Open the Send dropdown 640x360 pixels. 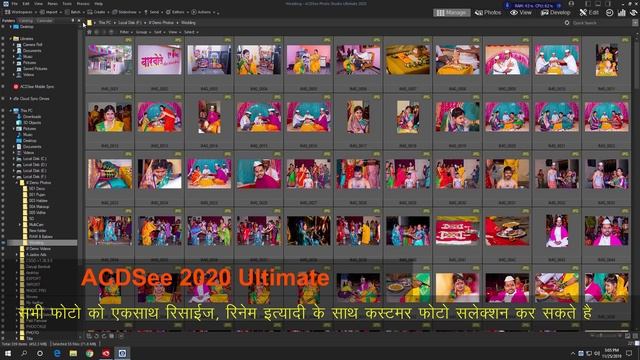153,12
